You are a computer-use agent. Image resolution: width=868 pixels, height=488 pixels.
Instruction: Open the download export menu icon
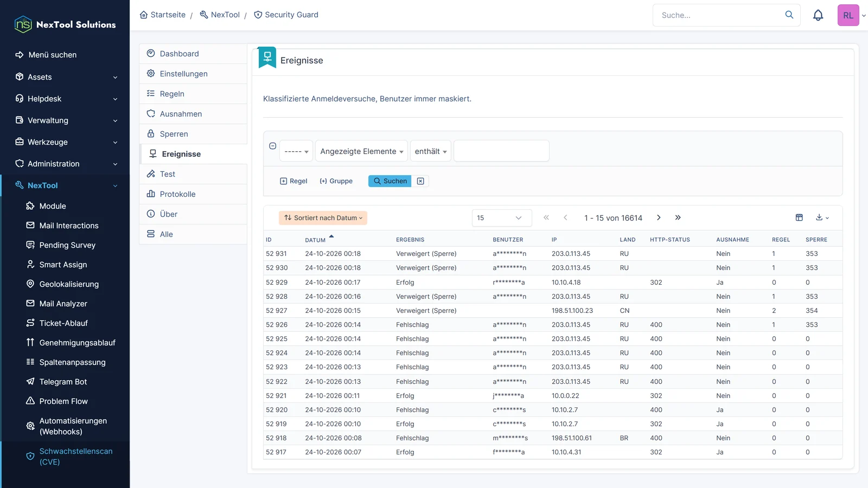tap(822, 217)
